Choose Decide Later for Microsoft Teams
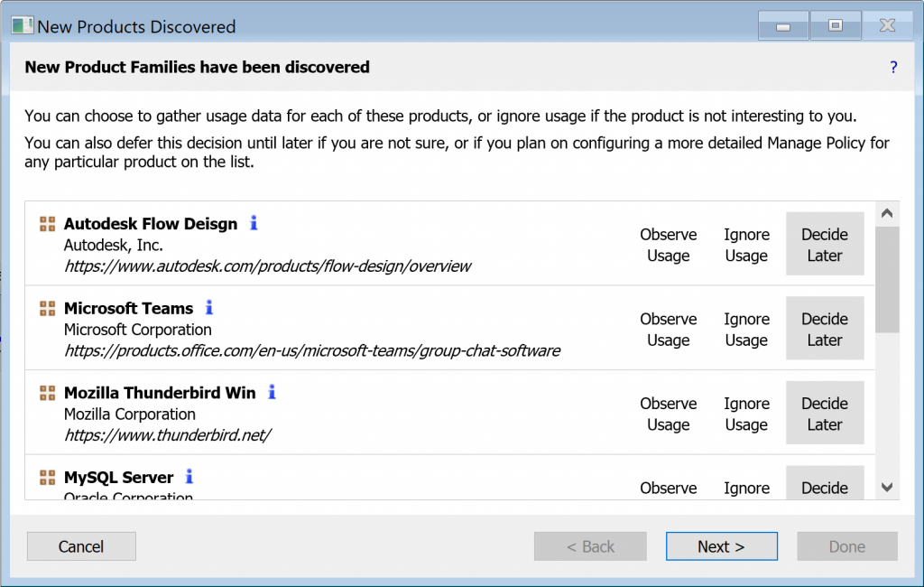The height and width of the screenshot is (587, 924). (825, 328)
